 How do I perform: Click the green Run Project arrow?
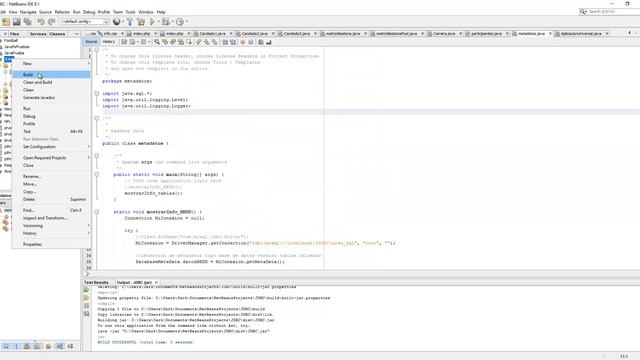tap(152, 22)
